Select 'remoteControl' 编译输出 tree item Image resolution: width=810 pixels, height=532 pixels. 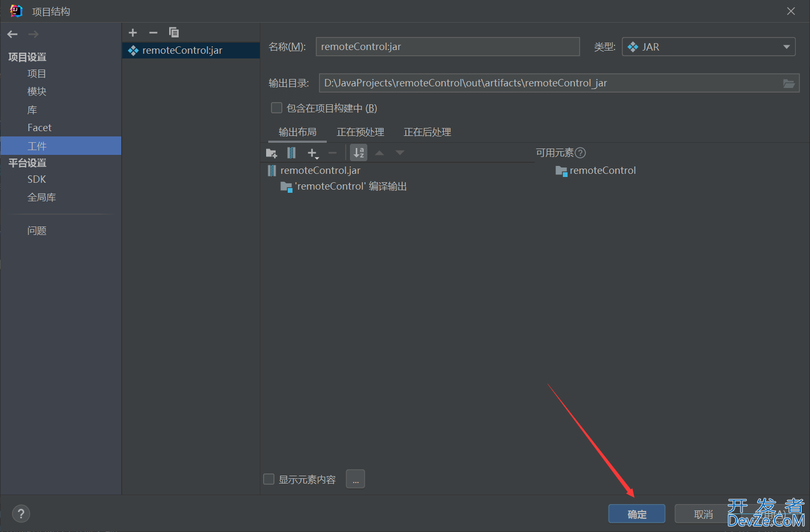point(344,186)
